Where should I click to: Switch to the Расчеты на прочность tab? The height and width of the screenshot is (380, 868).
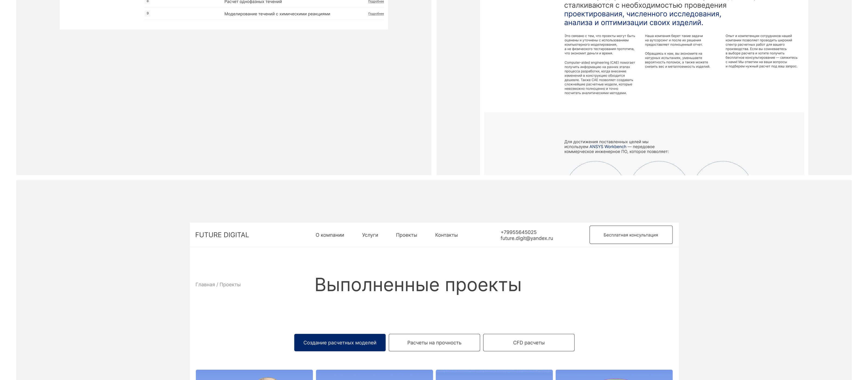tap(434, 343)
